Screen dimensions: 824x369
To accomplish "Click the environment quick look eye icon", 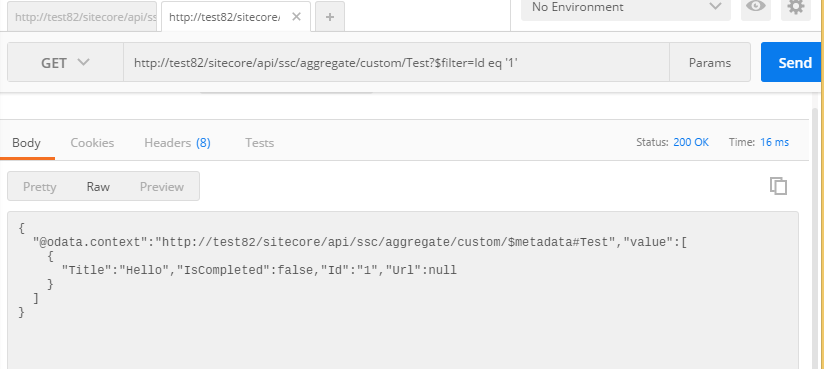I will (756, 7).
